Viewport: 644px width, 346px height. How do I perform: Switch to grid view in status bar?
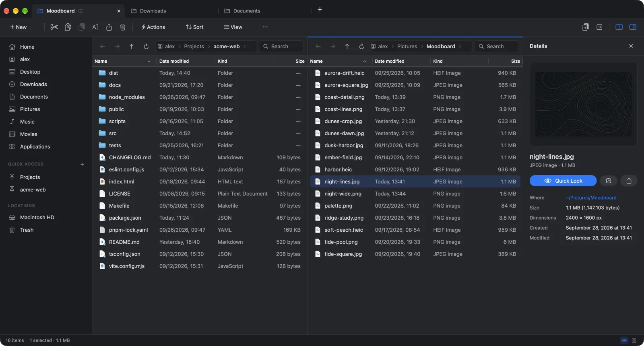click(x=634, y=340)
